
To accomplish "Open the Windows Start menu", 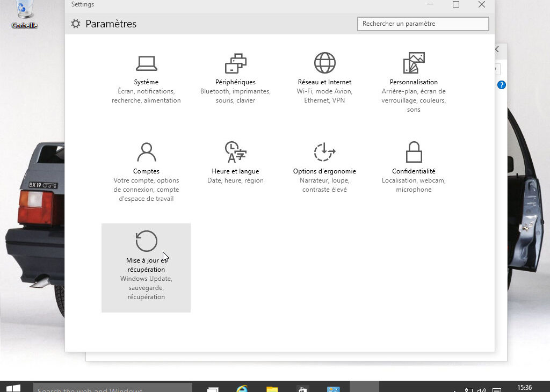I will tap(13, 388).
